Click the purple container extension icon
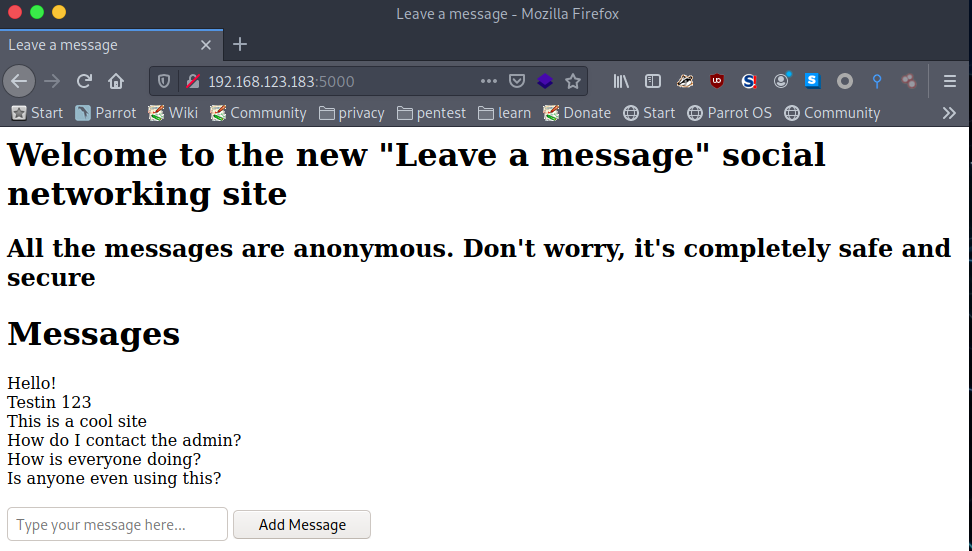The height and width of the screenshot is (551, 972). point(545,81)
